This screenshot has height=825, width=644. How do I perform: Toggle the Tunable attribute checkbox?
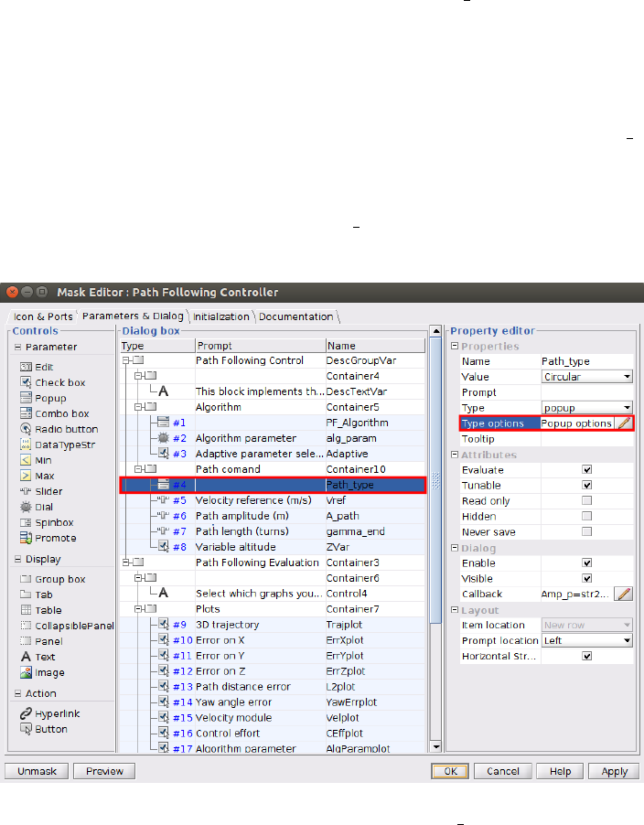pos(587,485)
